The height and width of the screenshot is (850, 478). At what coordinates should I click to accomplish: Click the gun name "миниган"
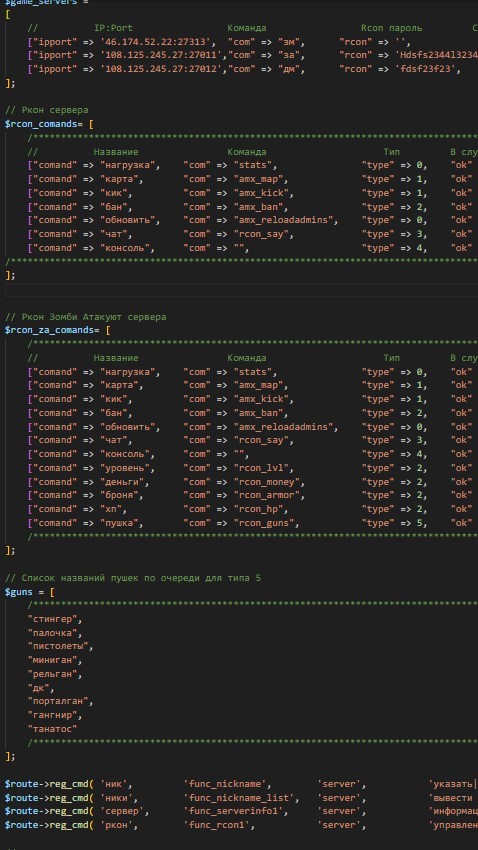[x=55, y=661]
